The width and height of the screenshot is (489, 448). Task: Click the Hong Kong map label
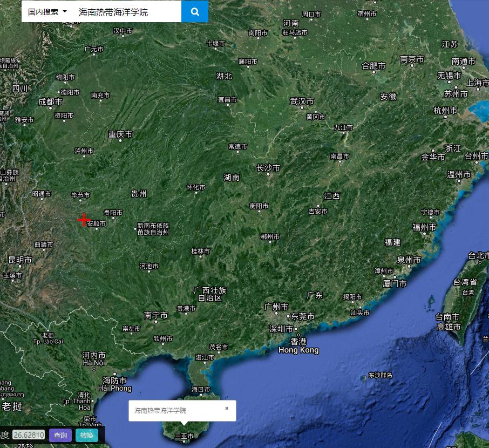pos(298,350)
